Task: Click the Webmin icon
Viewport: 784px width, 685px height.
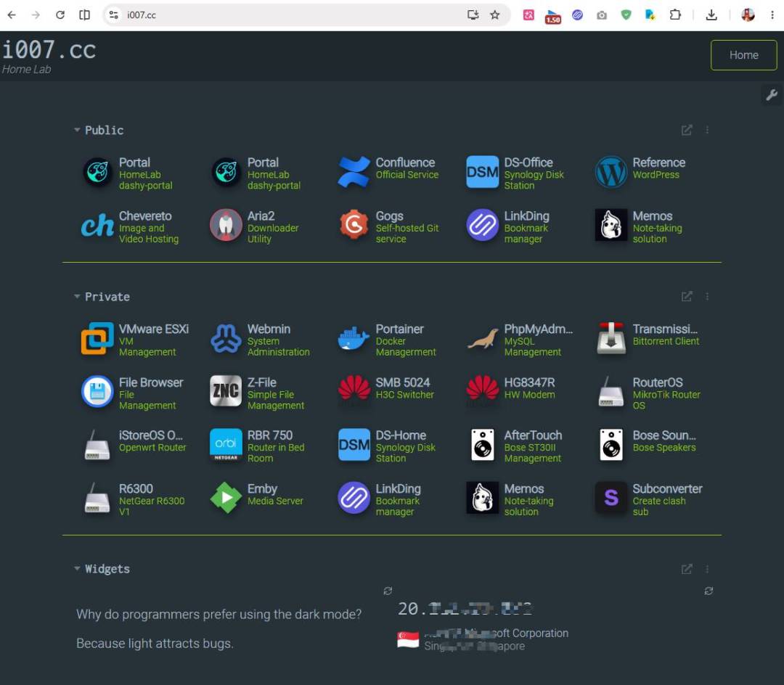Action: (226, 338)
